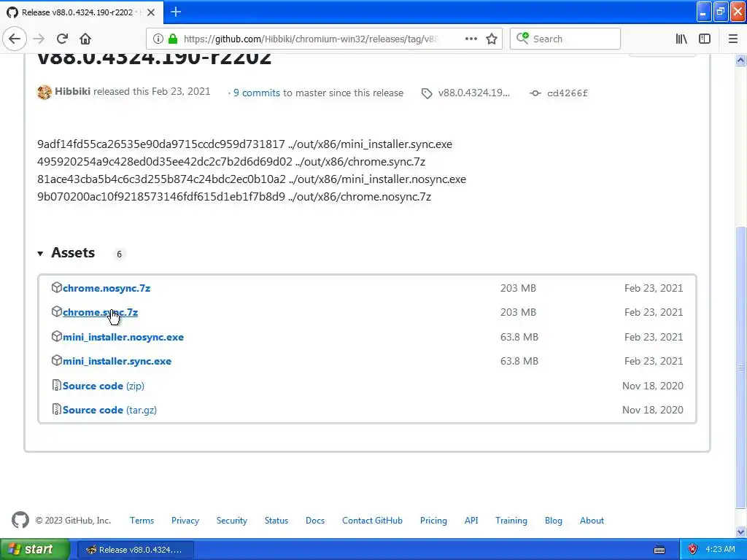This screenshot has width=747, height=560.
Task: Toggle the sidebars view icon
Action: [705, 39]
